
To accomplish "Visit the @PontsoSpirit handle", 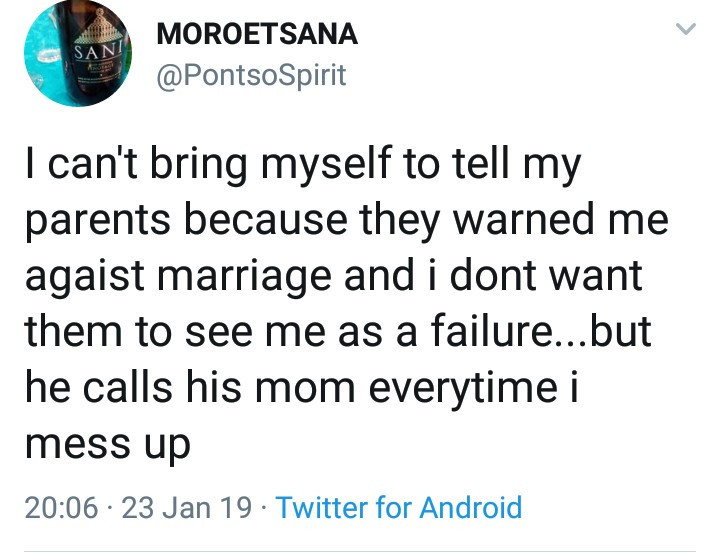I will [251, 76].
